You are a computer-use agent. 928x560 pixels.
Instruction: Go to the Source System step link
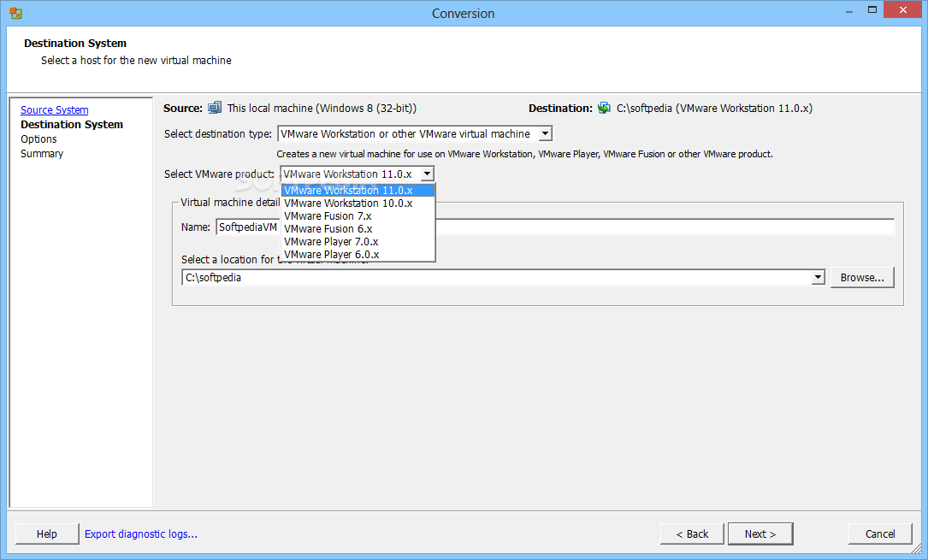[x=55, y=110]
